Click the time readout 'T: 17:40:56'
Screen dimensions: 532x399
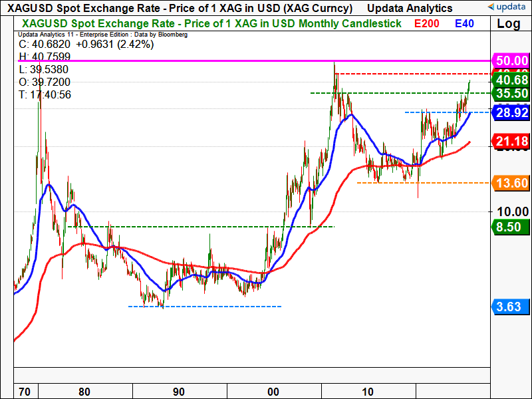(x=45, y=94)
